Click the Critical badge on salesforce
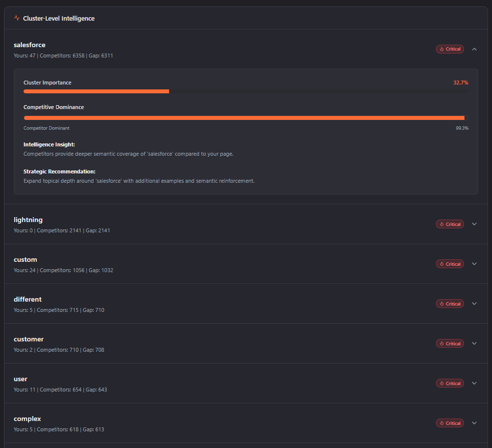This screenshot has width=492, height=448. (x=450, y=49)
